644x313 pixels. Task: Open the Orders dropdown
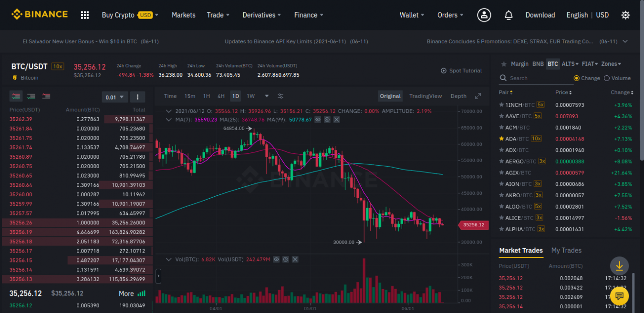pos(450,15)
